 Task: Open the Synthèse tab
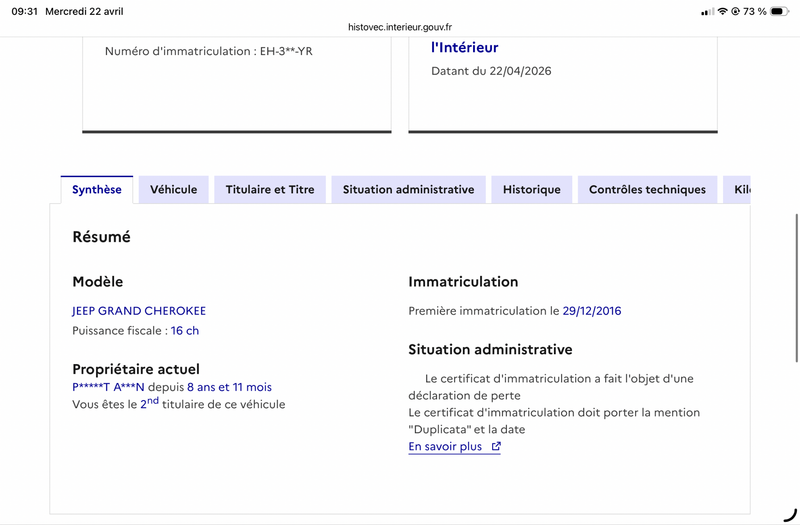tap(96, 189)
